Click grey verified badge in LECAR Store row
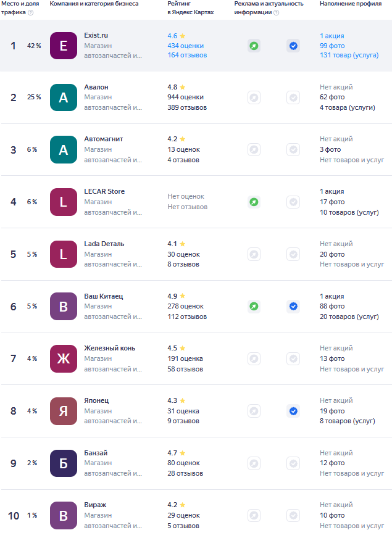This screenshot has height=538, width=392. pyautogui.click(x=293, y=202)
